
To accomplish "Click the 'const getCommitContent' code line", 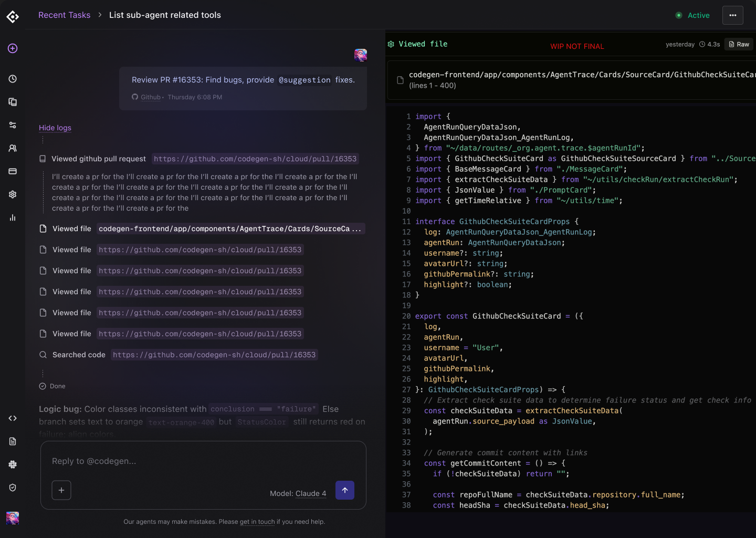I will pyautogui.click(x=495, y=463).
